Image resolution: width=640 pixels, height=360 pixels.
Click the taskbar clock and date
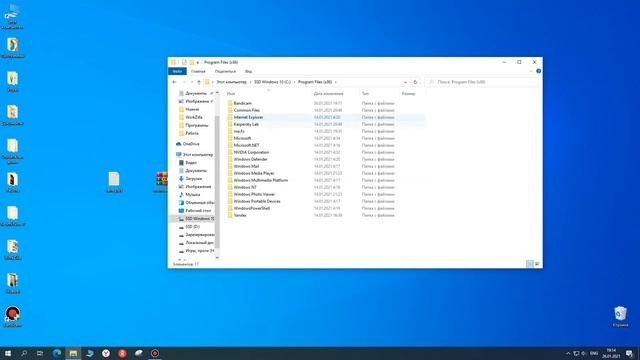point(611,353)
